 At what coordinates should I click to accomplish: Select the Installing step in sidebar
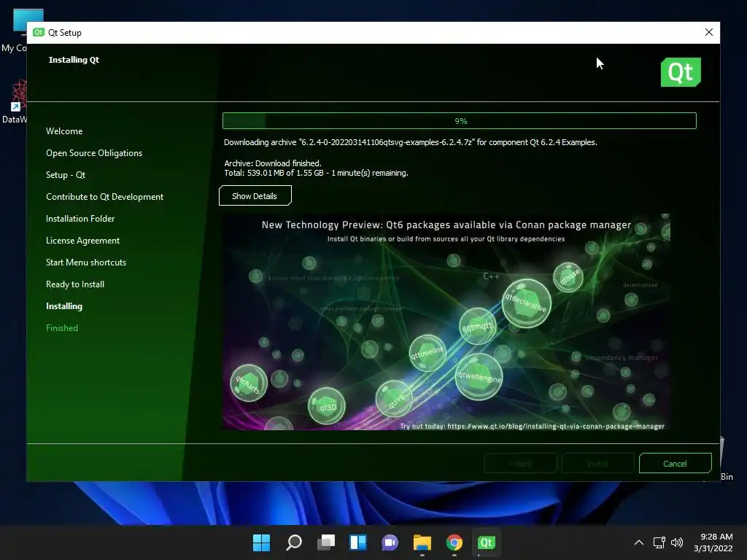point(64,306)
